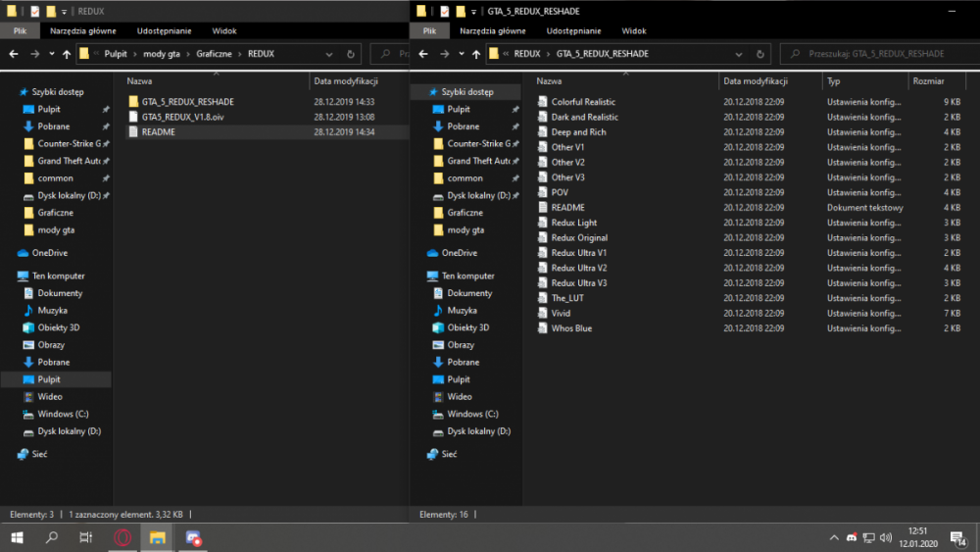Screen dimensions: 980x552
Task: Open Udostępnianie tab in REDUX window
Action: tap(165, 30)
